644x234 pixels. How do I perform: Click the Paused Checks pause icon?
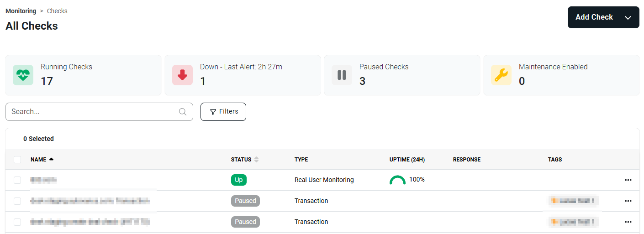pyautogui.click(x=342, y=75)
